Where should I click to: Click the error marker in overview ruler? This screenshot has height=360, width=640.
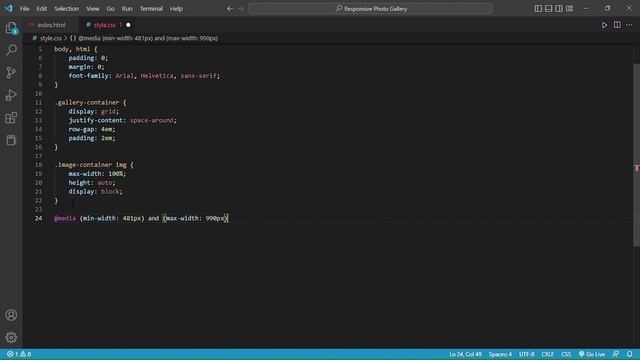pos(636,168)
